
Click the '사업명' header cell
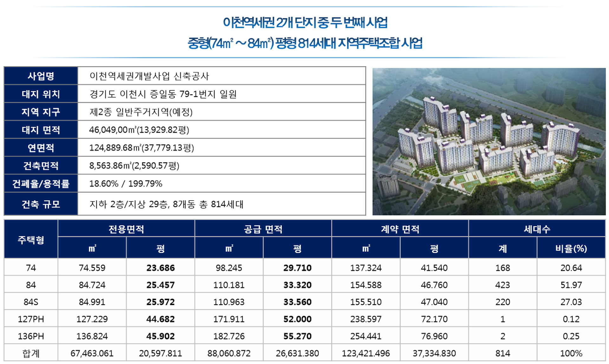point(41,76)
